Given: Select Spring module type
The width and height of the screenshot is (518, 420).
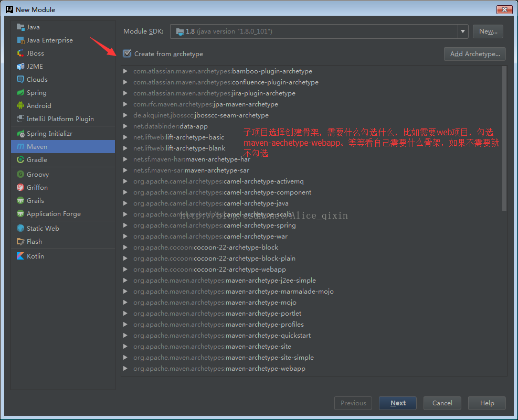Looking at the screenshot, I should (63, 92).
